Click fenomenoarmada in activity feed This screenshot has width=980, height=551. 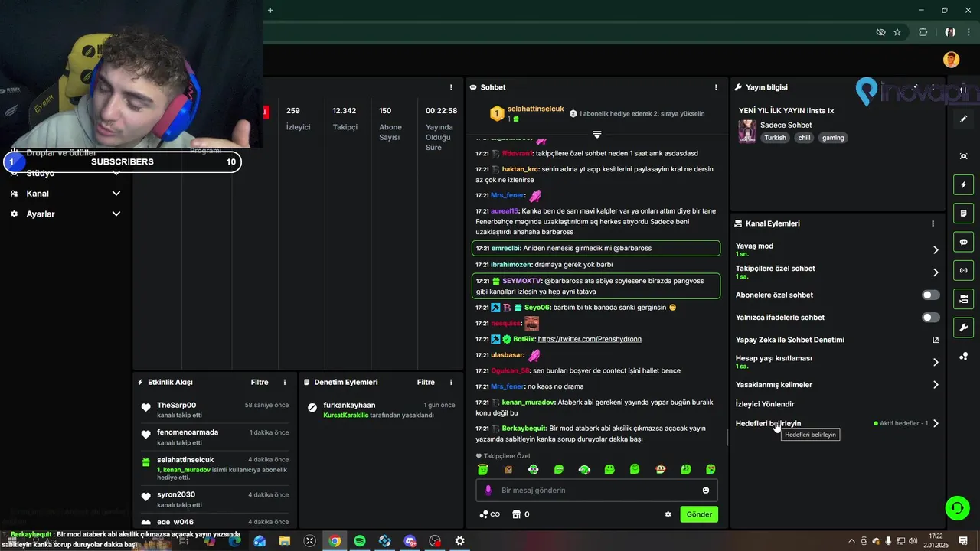[188, 432]
